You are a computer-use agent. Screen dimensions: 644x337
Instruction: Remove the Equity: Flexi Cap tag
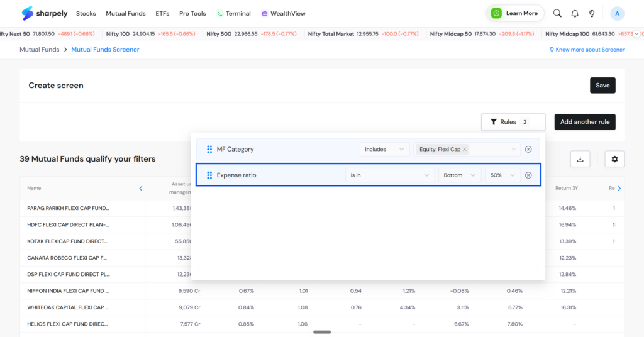point(465,150)
